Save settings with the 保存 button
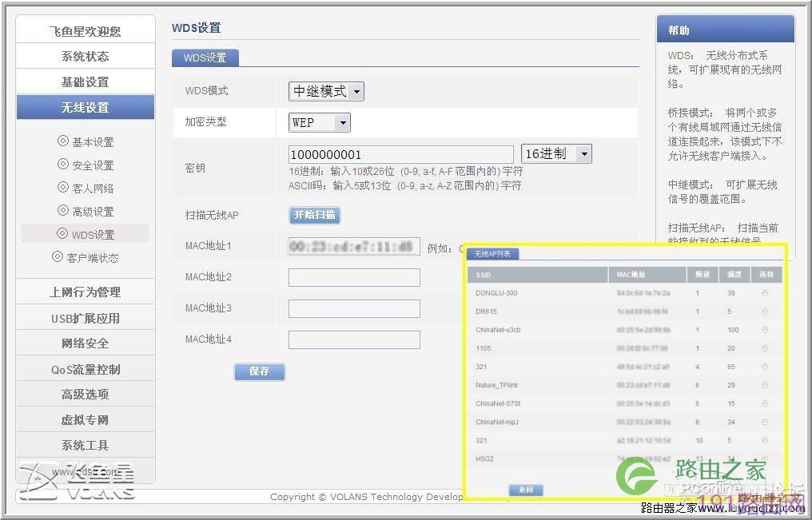The image size is (812, 520). [x=260, y=371]
